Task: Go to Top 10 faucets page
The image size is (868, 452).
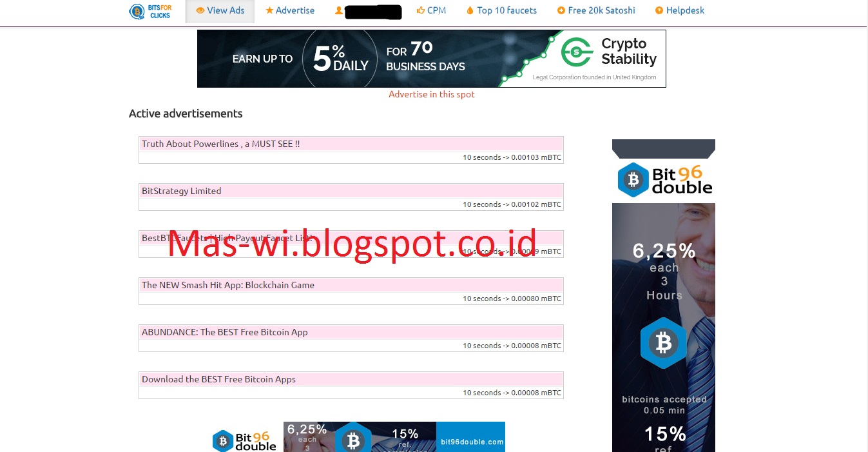Action: point(501,11)
